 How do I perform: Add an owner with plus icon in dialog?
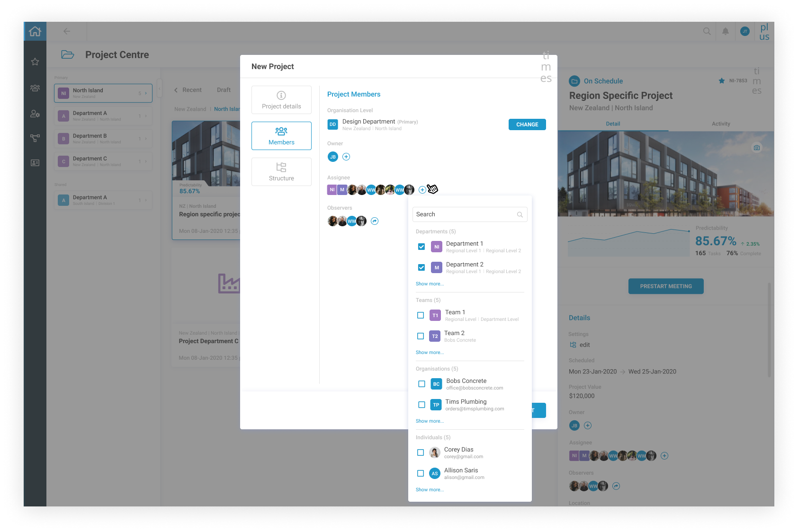tap(346, 157)
